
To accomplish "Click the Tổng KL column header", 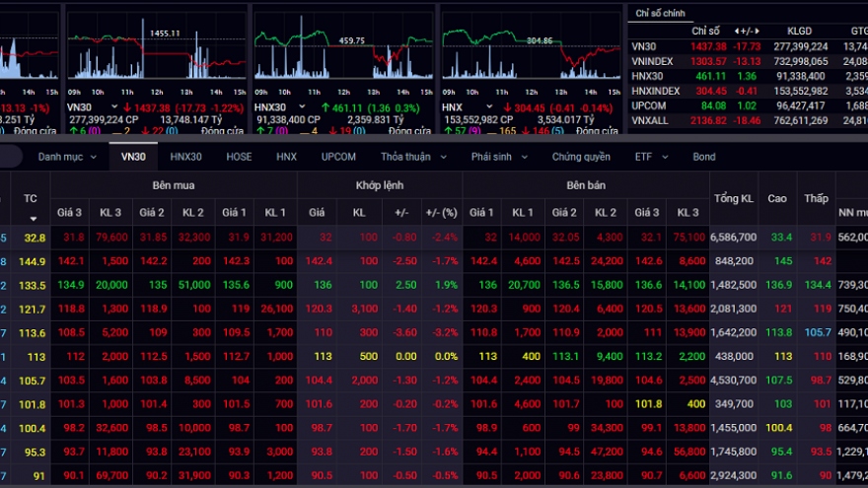I will [734, 198].
